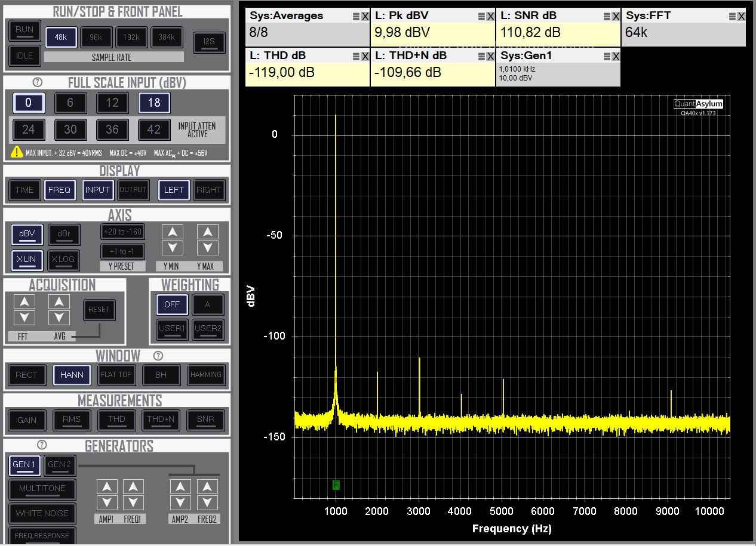756x546 pixels.
Task: Switch display to OUTPUT view
Action: pos(133,190)
